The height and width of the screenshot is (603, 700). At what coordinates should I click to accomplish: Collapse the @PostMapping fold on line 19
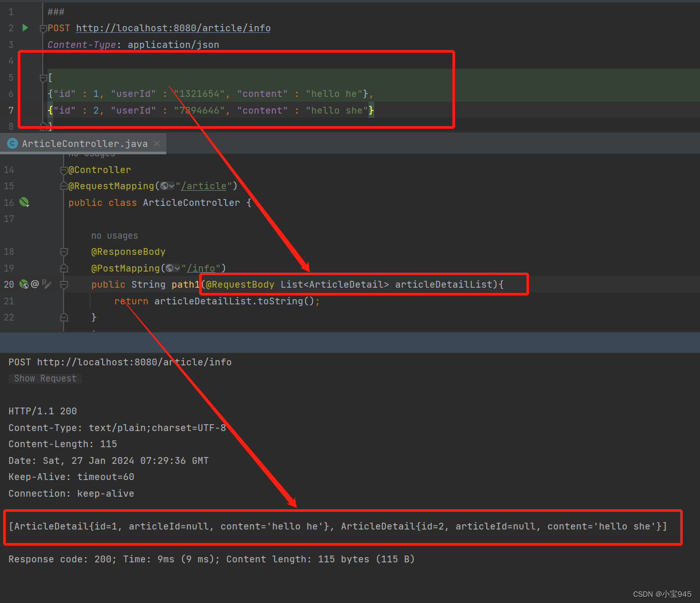tap(64, 268)
